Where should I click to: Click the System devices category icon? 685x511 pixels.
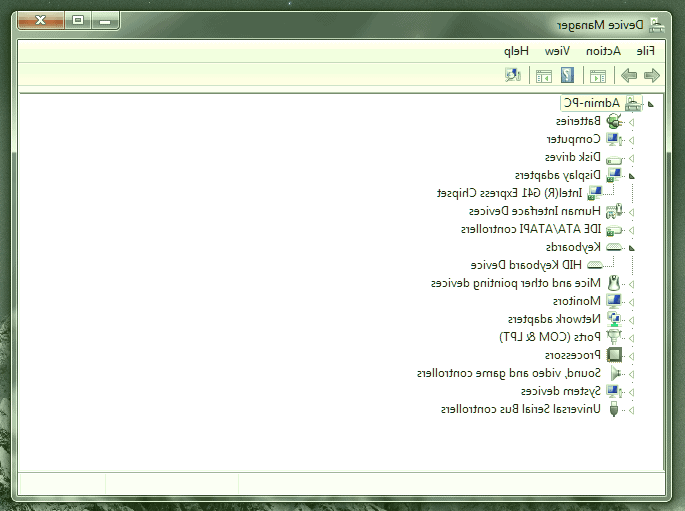[614, 391]
